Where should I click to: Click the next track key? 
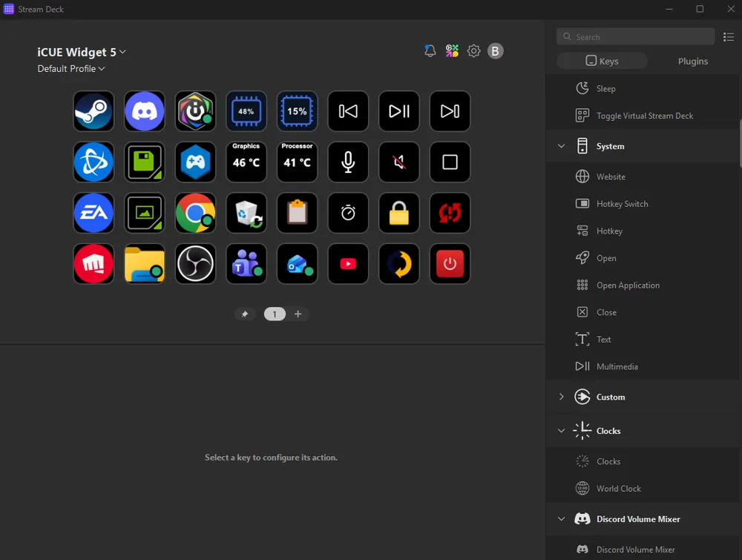click(450, 111)
